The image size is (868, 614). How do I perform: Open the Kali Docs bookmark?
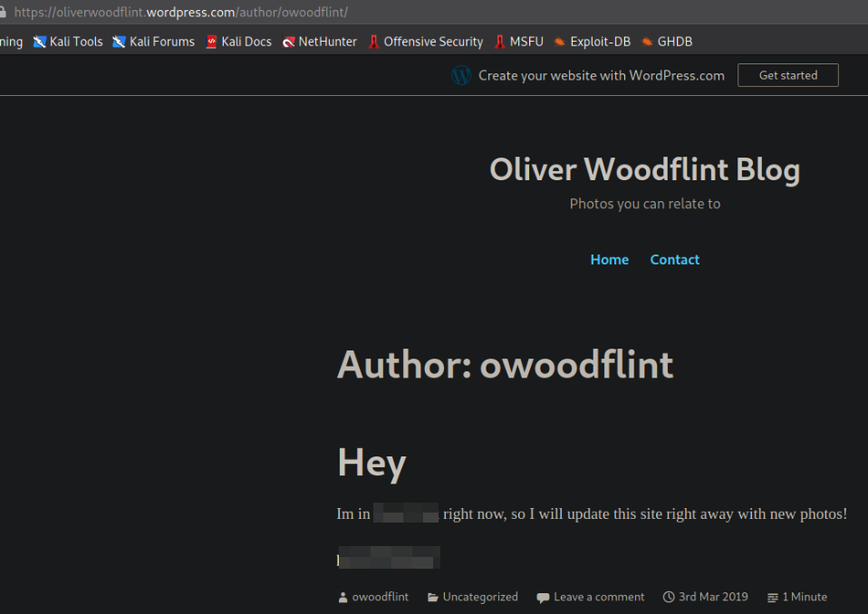click(x=238, y=42)
